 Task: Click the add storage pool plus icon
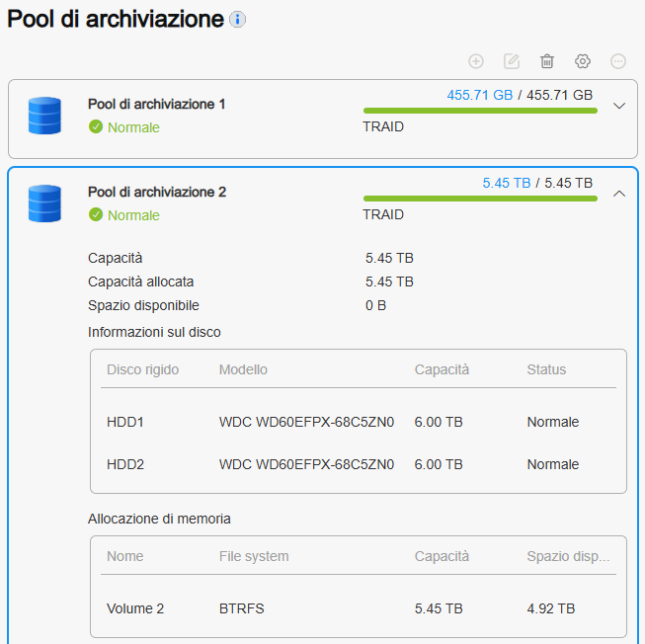click(476, 61)
